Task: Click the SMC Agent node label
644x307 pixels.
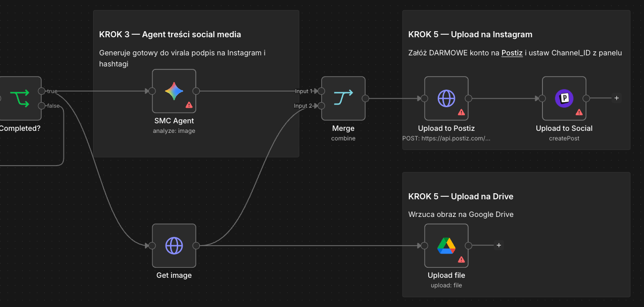Action: tap(174, 121)
